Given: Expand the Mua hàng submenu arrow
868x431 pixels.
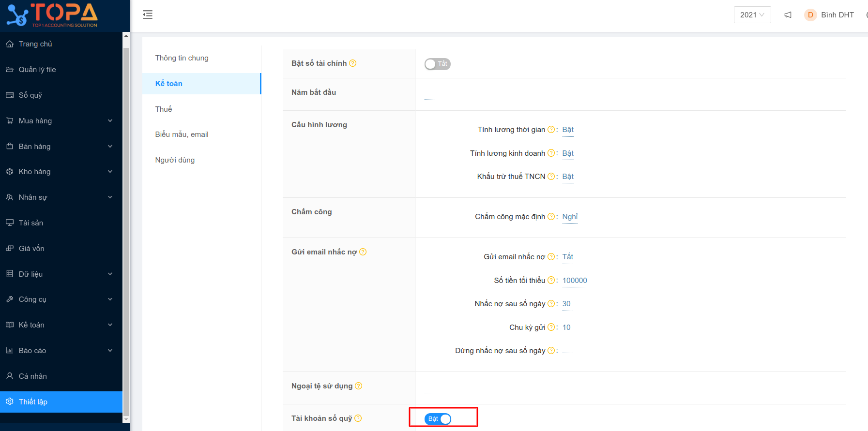Looking at the screenshot, I should 110,121.
